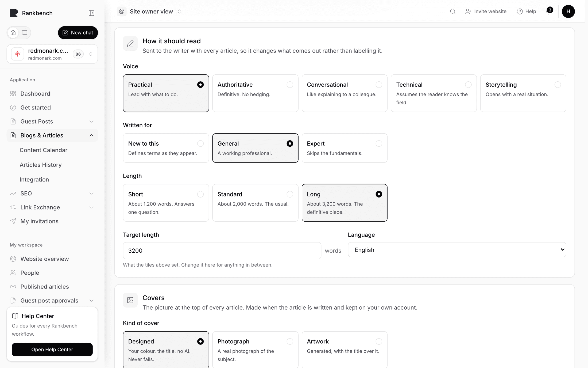Screen dimensions: 588x368
Task: Expand the Link Exchange chevron
Action: click(91, 207)
